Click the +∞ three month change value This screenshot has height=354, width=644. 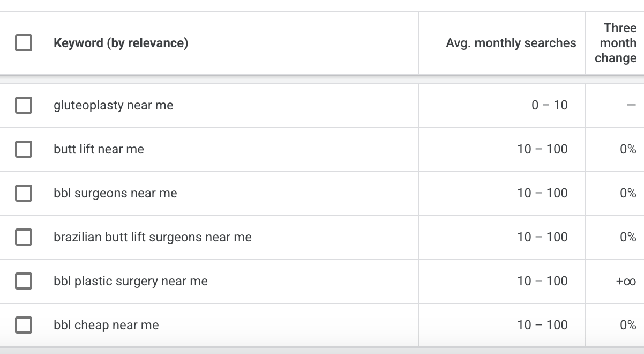(626, 281)
